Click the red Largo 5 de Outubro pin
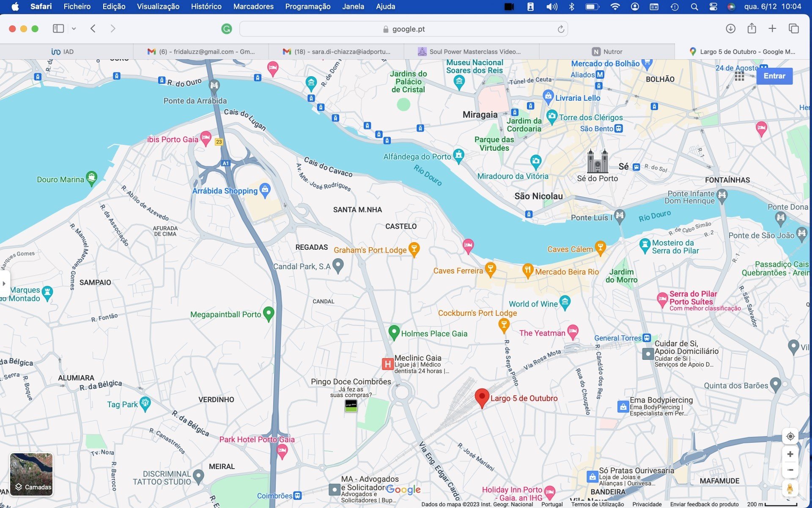 click(x=482, y=398)
